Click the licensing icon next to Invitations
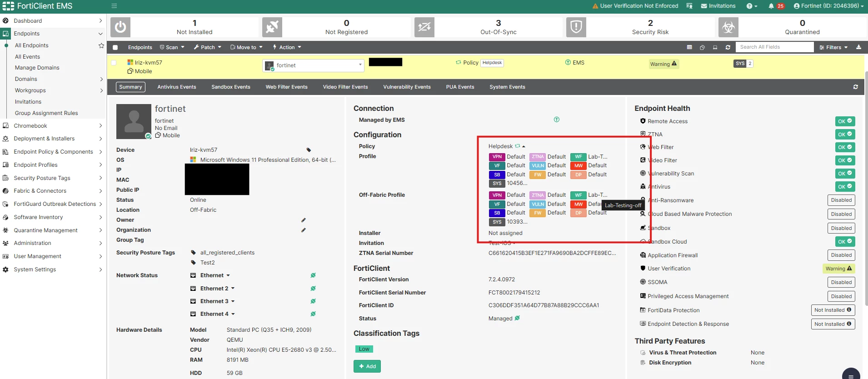 [x=689, y=6]
